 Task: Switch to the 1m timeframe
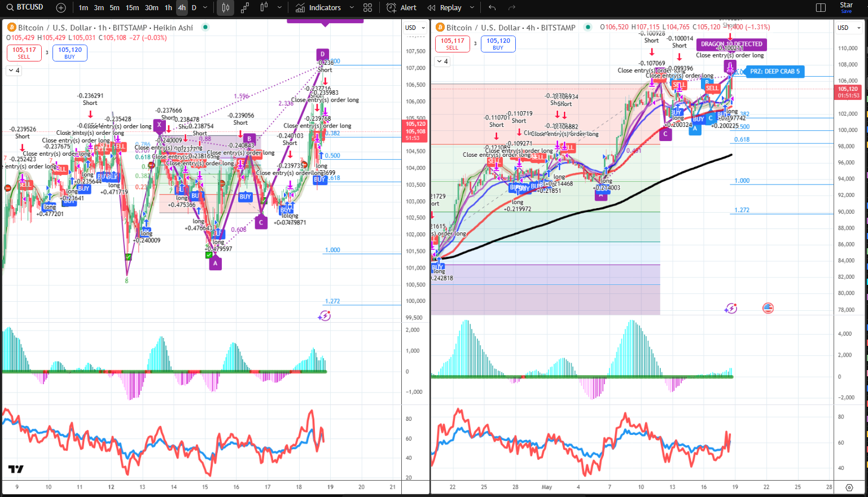point(84,8)
